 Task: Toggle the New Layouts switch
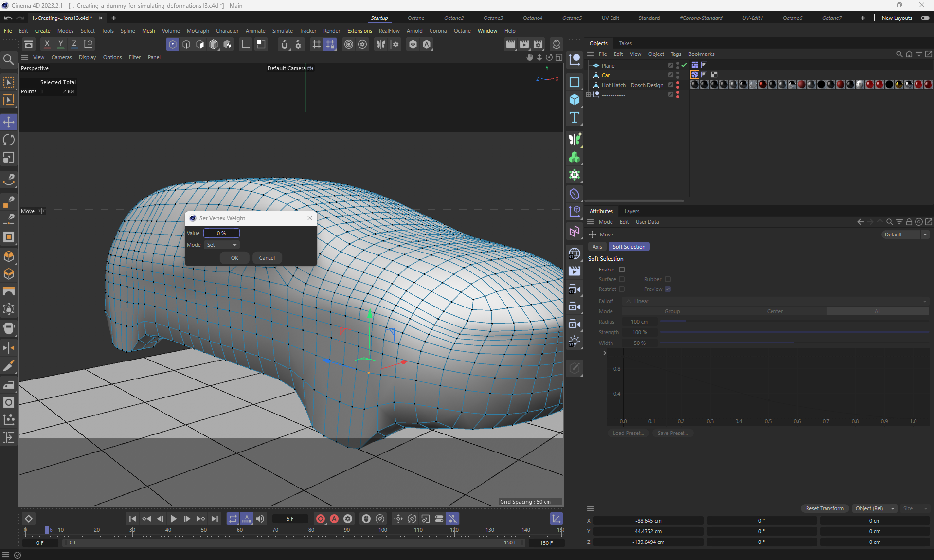925,18
